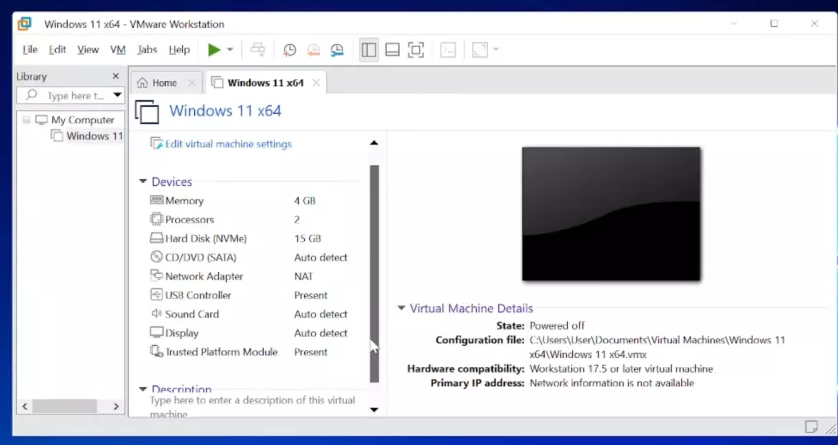Open the Help menu
The image size is (838, 445).
coord(179,50)
